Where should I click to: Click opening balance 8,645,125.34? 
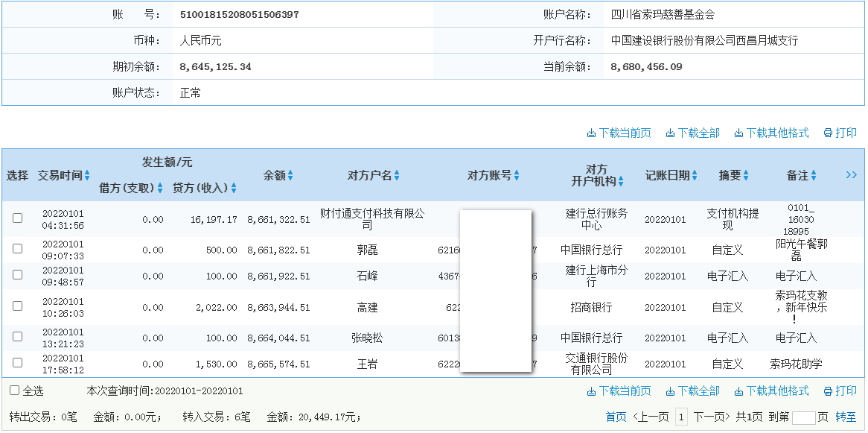coord(215,67)
